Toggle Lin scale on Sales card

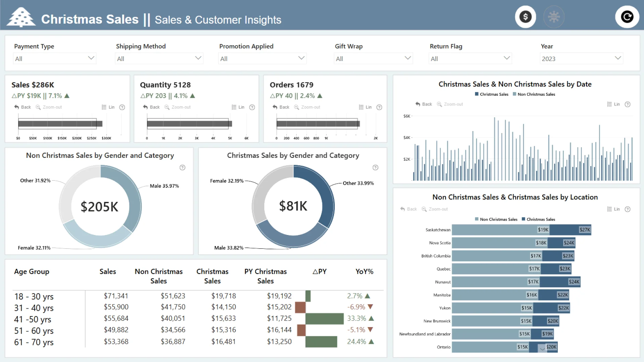(x=108, y=107)
